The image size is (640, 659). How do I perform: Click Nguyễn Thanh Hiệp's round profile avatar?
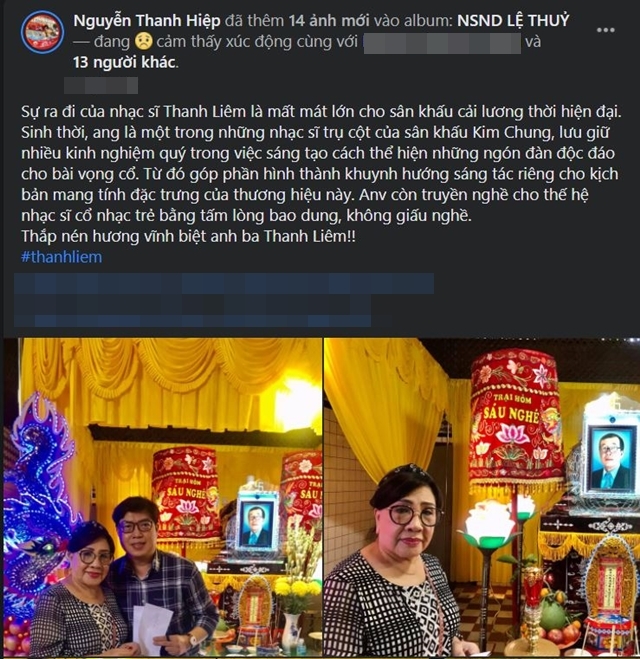tap(42, 33)
